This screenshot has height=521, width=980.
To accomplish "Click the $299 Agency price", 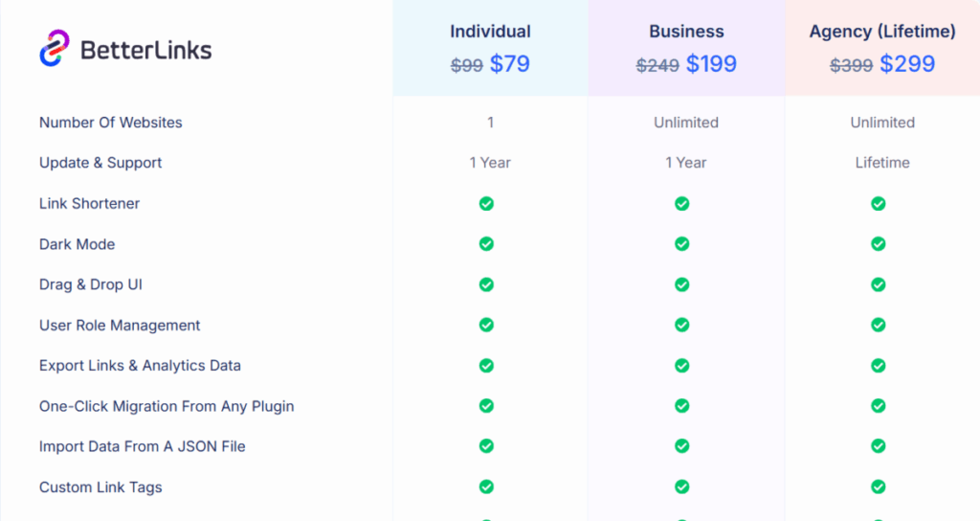I will [x=907, y=64].
